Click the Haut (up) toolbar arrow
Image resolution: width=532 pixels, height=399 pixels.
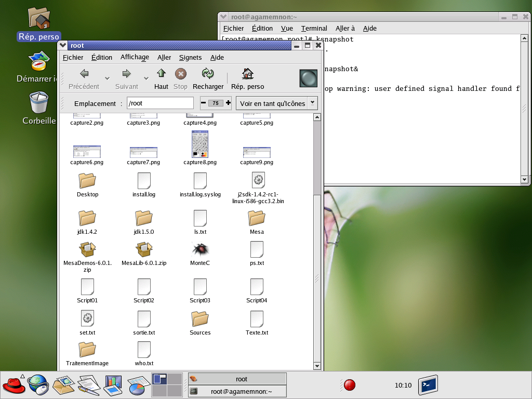161,74
